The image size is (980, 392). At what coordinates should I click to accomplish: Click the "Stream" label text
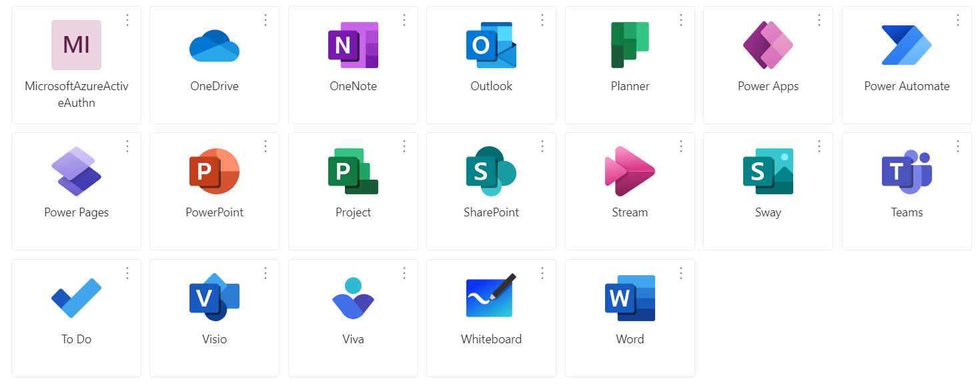click(630, 212)
